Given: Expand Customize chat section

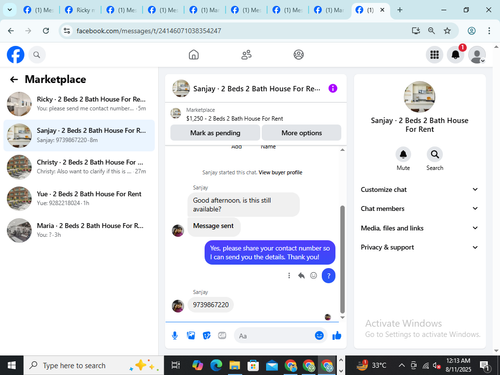Looking at the screenshot, I should pos(419,189).
